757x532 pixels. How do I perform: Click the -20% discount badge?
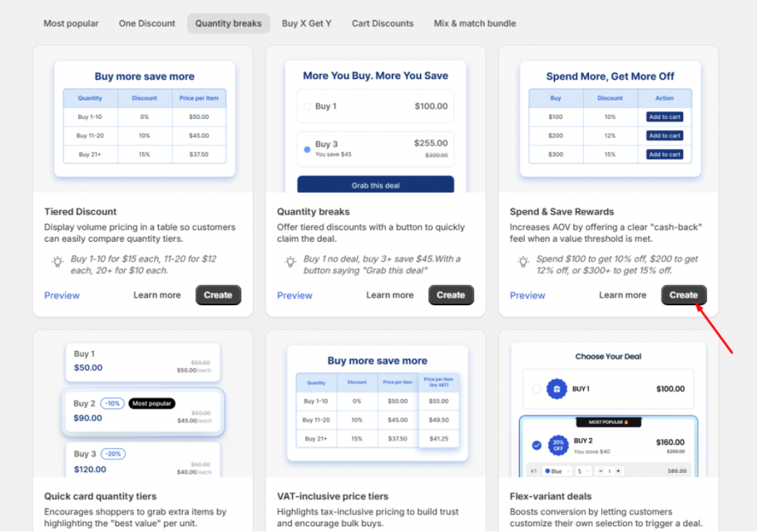tap(113, 454)
